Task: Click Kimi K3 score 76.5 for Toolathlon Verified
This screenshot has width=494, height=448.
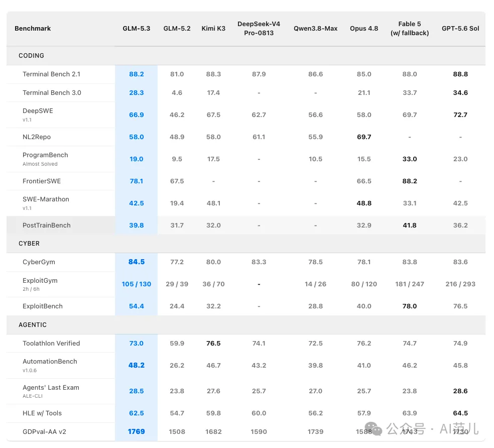Action: coord(213,344)
